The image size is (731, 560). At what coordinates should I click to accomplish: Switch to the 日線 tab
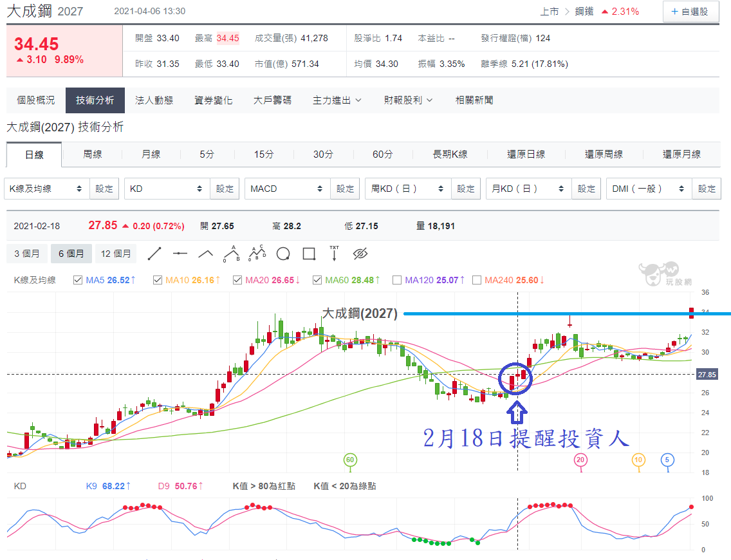pos(34,154)
